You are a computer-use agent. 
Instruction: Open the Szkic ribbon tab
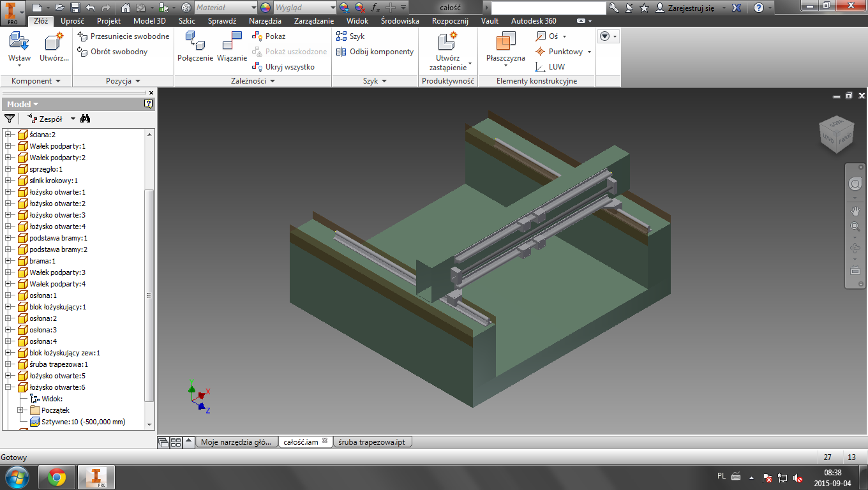(x=187, y=21)
